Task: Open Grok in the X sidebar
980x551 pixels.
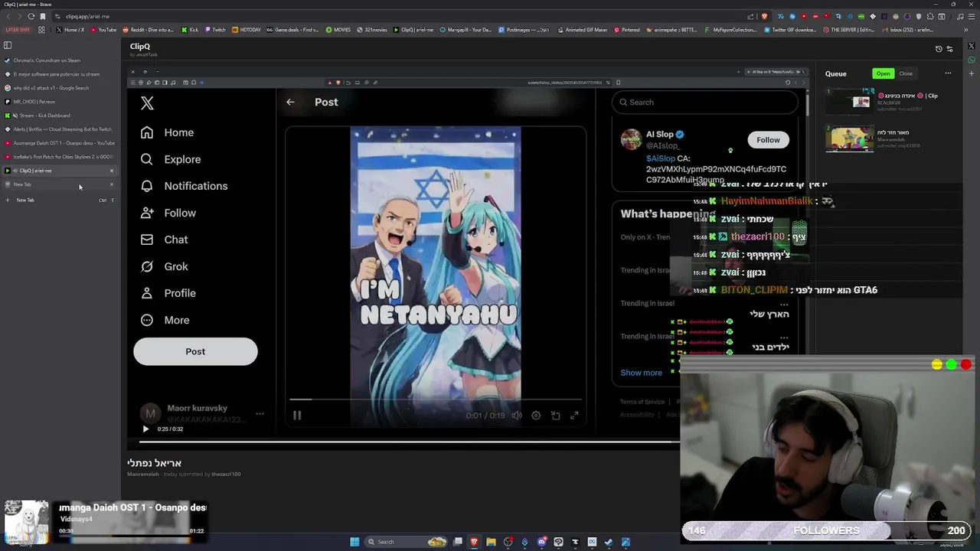Action: click(x=165, y=266)
